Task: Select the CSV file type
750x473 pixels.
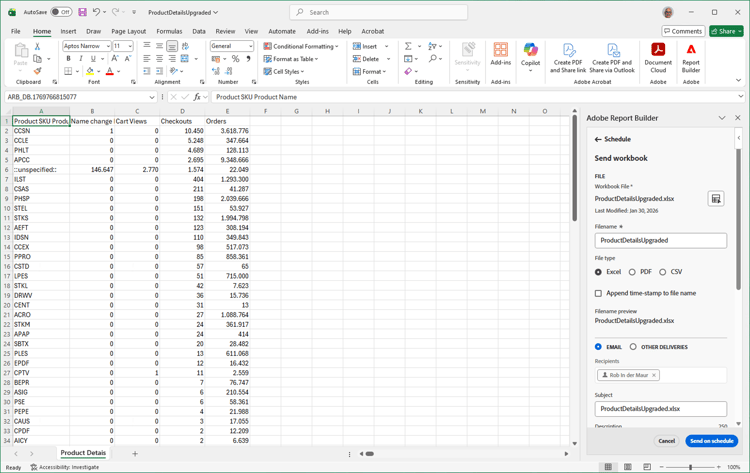Action: click(x=662, y=272)
